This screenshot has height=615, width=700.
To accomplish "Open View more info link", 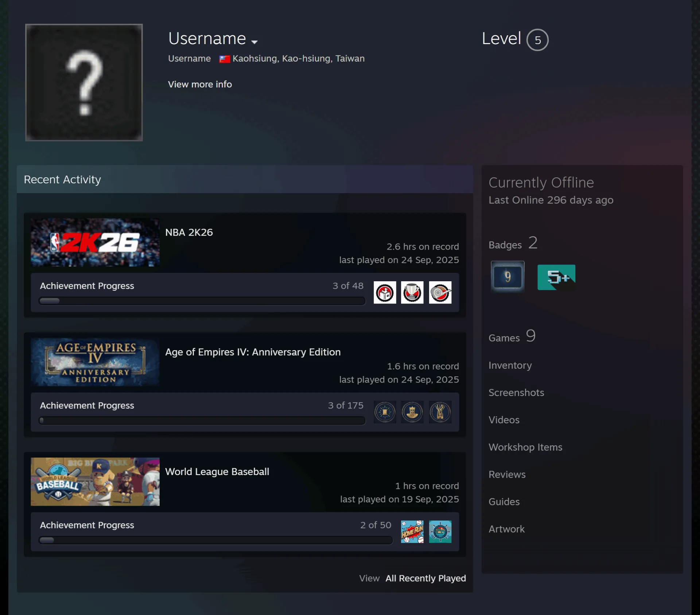I will click(x=200, y=84).
